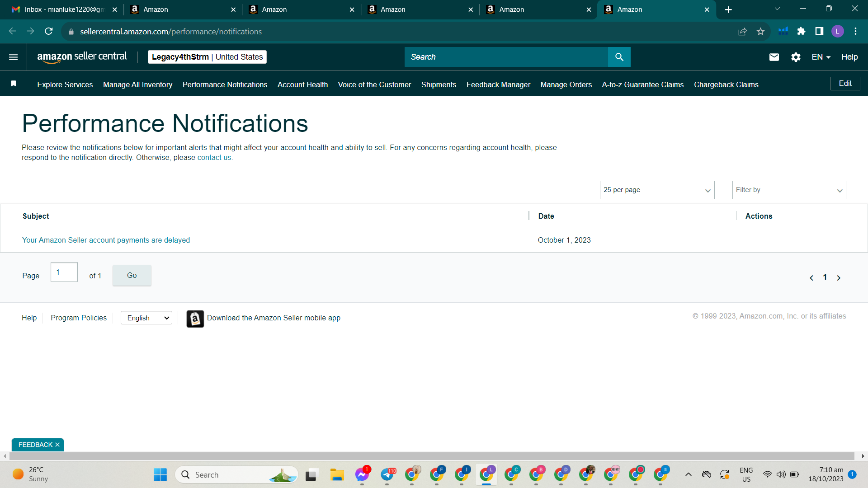Go to the previous page arrow
The image size is (868, 488).
coord(811,278)
